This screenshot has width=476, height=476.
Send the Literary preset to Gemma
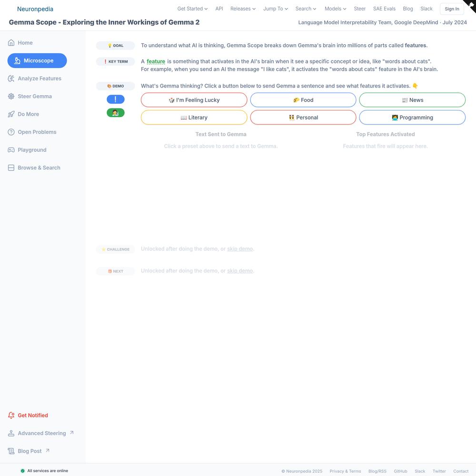194,118
